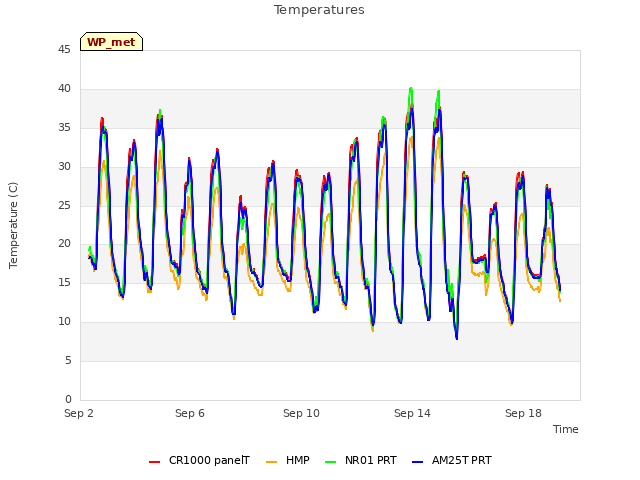Click the 25 y-axis tick label
This screenshot has height=480, width=640.
pos(64,205)
